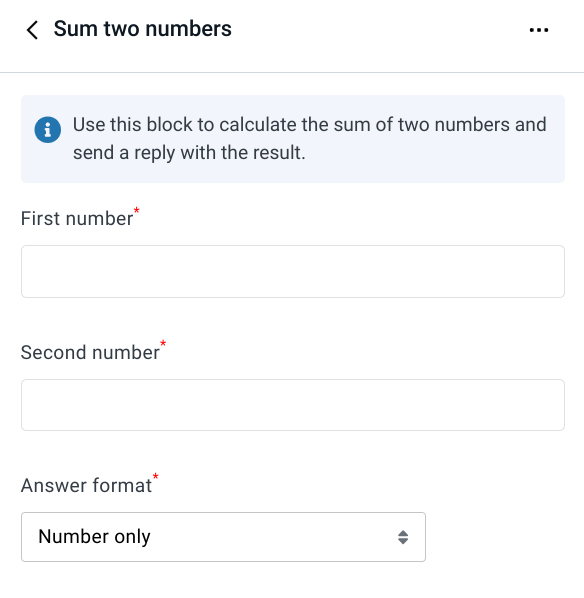The image size is (584, 598).
Task: Click the 'Answer format' field label
Action: click(86, 486)
